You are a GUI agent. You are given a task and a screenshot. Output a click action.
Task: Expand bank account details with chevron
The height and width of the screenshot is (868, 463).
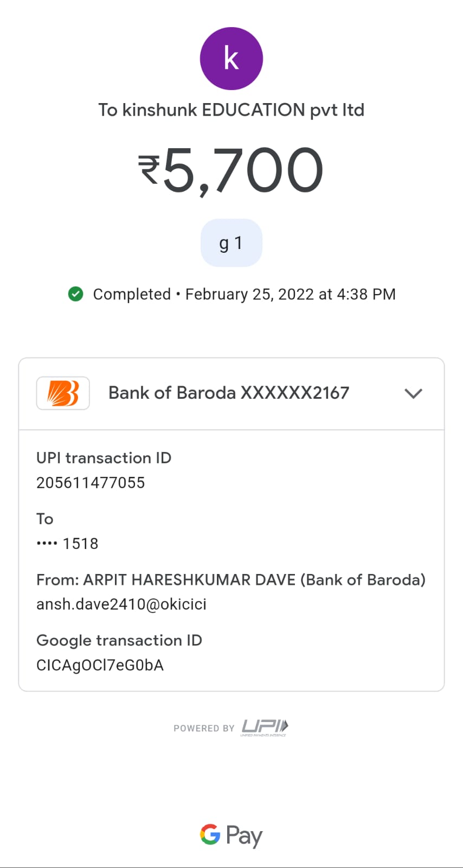413,393
